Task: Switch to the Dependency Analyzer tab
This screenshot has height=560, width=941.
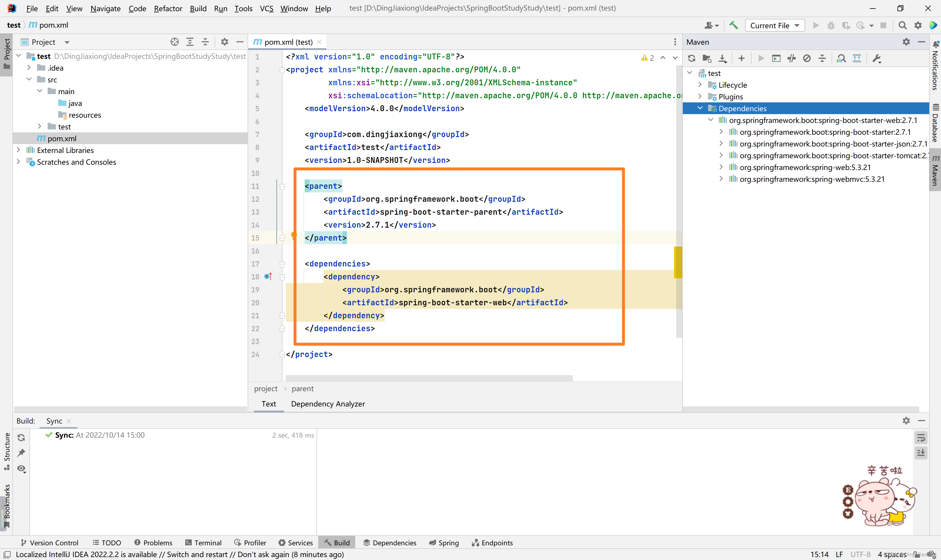Action: pos(328,403)
